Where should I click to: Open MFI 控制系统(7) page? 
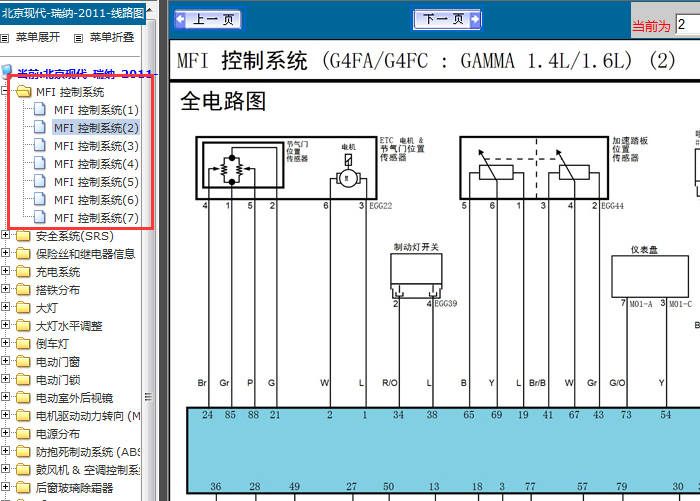click(x=96, y=218)
